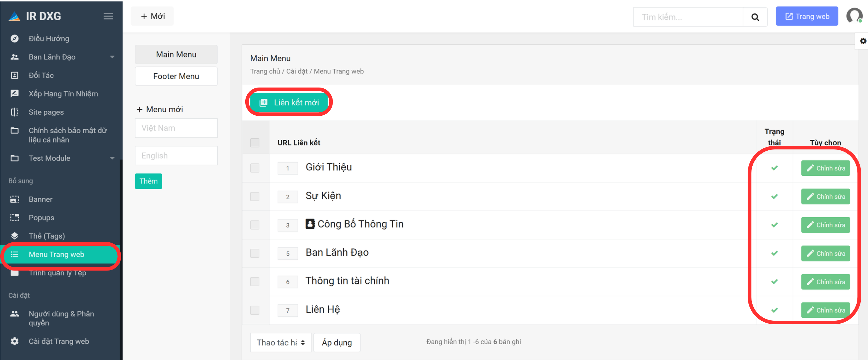The image size is (868, 360).
Task: Click the search magnifier icon
Action: tap(755, 17)
